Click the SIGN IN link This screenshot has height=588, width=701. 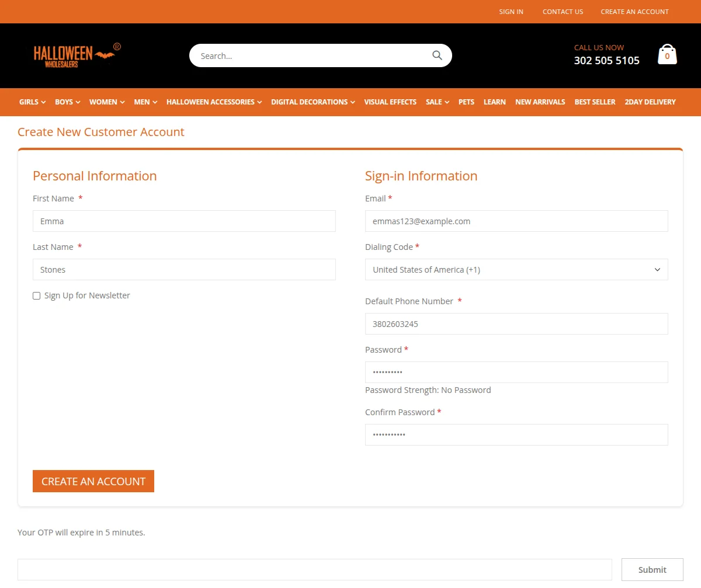coord(511,11)
